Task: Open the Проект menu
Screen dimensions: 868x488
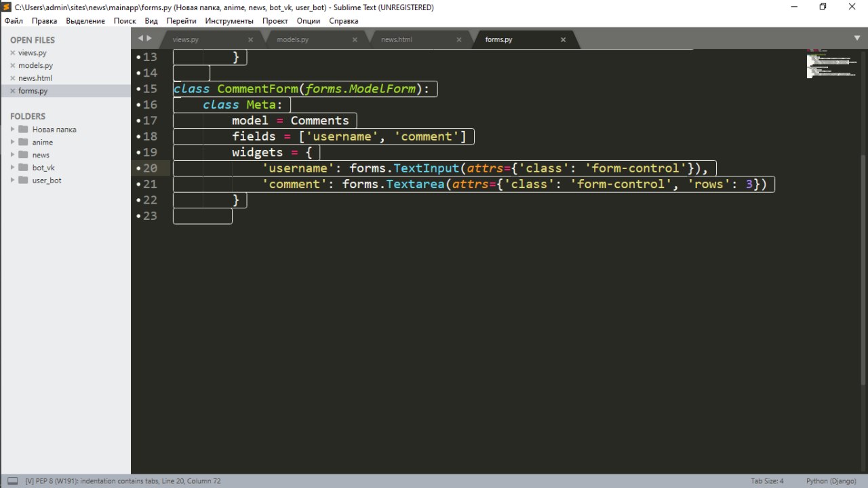Action: [275, 21]
